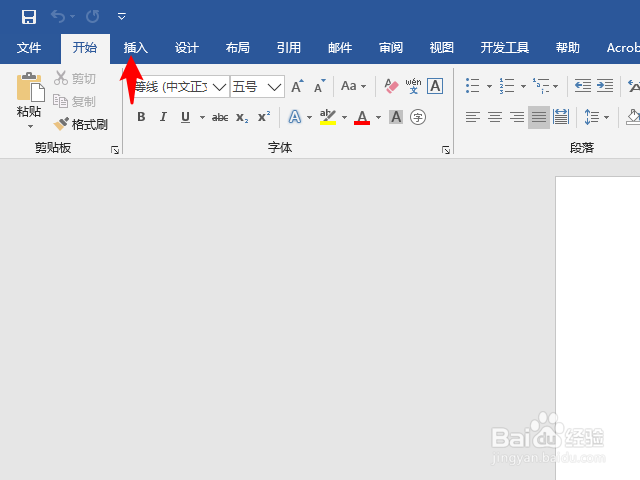Toggle underline formatting
640x480 pixels.
185,117
